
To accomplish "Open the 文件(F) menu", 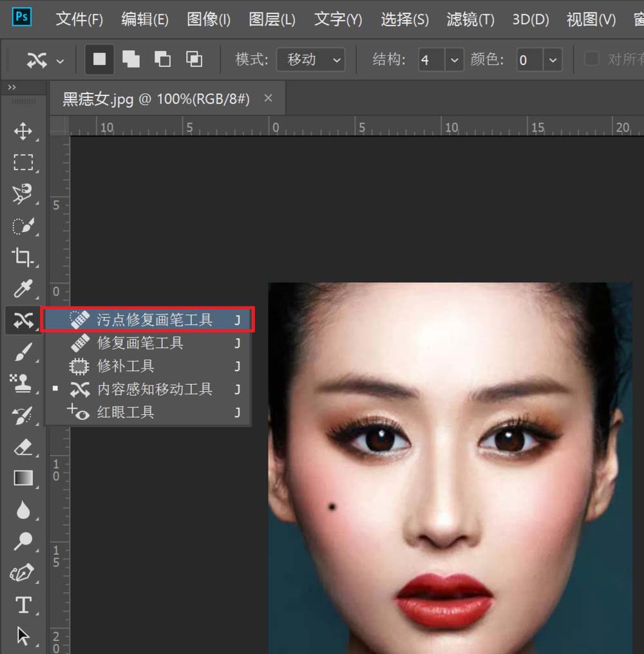I will (x=79, y=19).
